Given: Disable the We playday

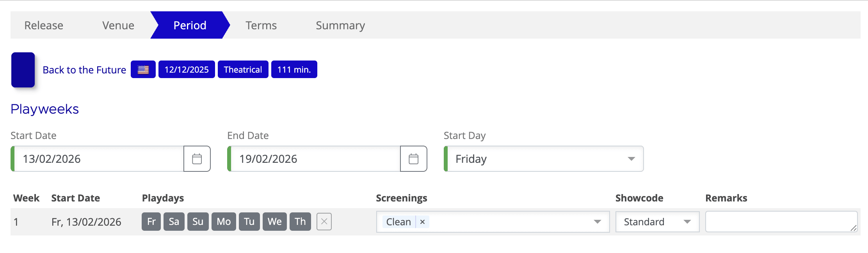Looking at the screenshot, I should [274, 221].
